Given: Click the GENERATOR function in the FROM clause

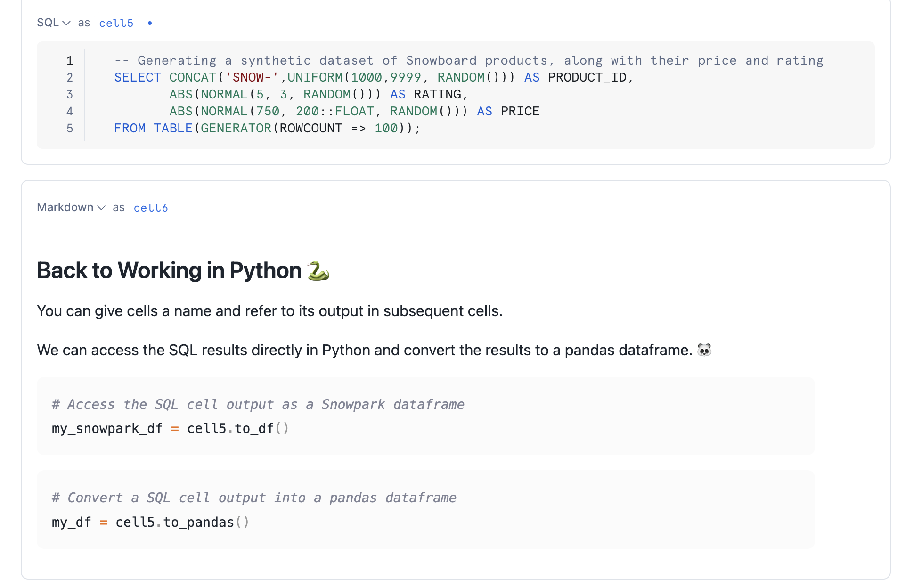Looking at the screenshot, I should click(236, 129).
